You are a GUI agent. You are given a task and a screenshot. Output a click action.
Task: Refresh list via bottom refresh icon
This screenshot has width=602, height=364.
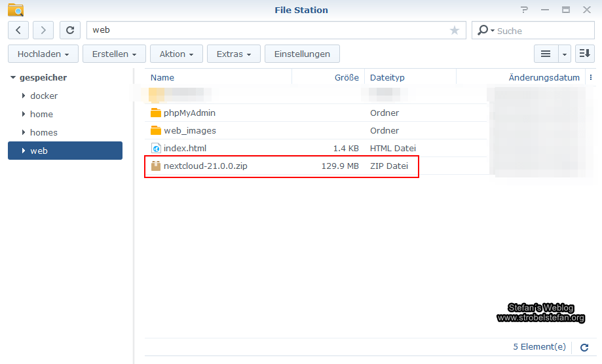(584, 348)
